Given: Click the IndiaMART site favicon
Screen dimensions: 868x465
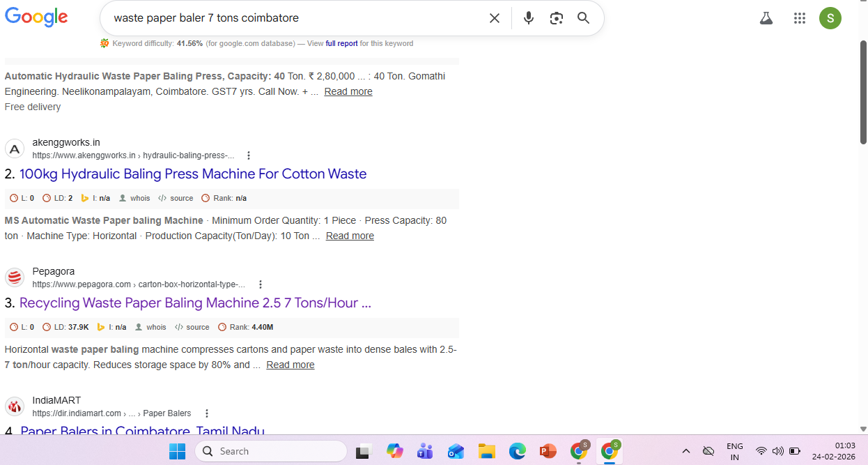Looking at the screenshot, I should pos(15,406).
